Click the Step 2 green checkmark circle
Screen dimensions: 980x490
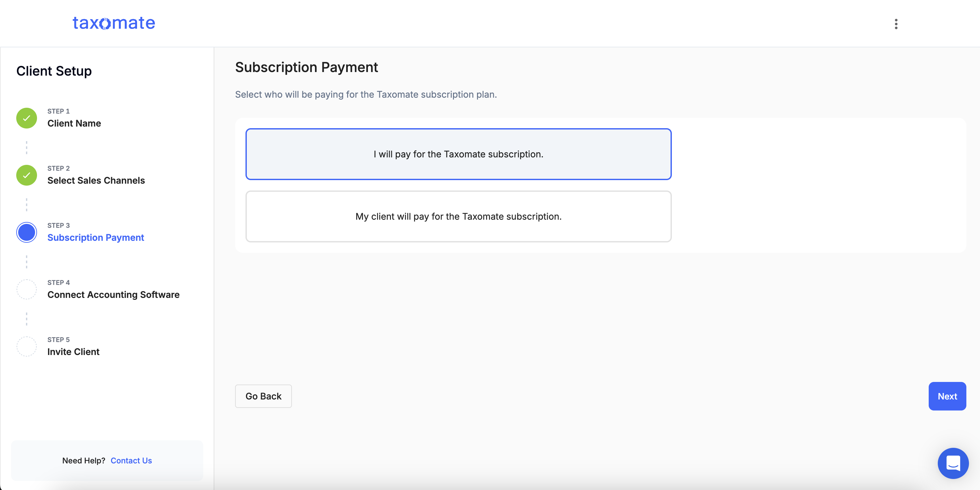(27, 175)
